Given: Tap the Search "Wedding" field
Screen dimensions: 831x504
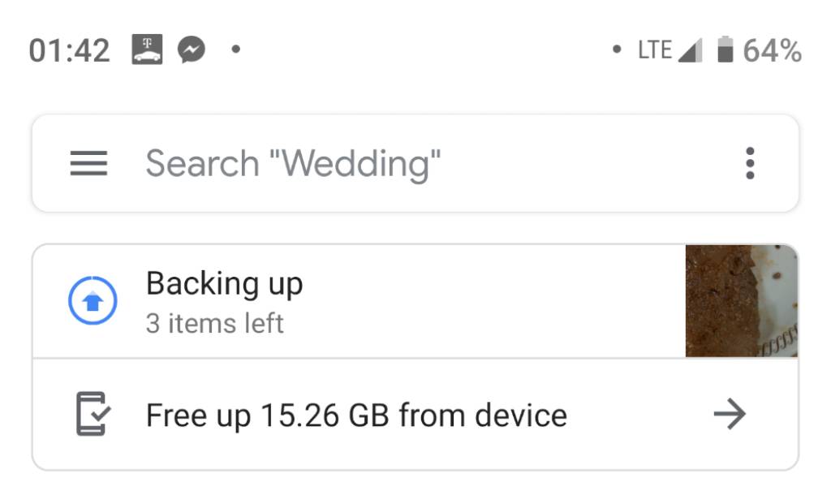Looking at the screenshot, I should point(415,163).
